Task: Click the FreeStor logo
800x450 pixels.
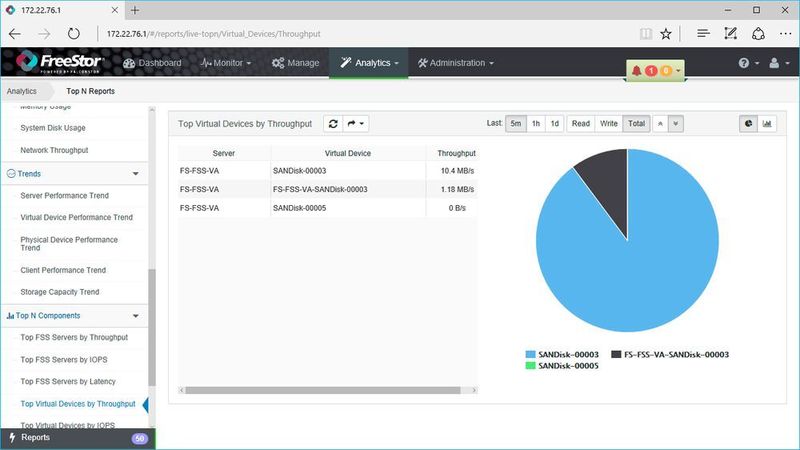Action: click(60, 62)
